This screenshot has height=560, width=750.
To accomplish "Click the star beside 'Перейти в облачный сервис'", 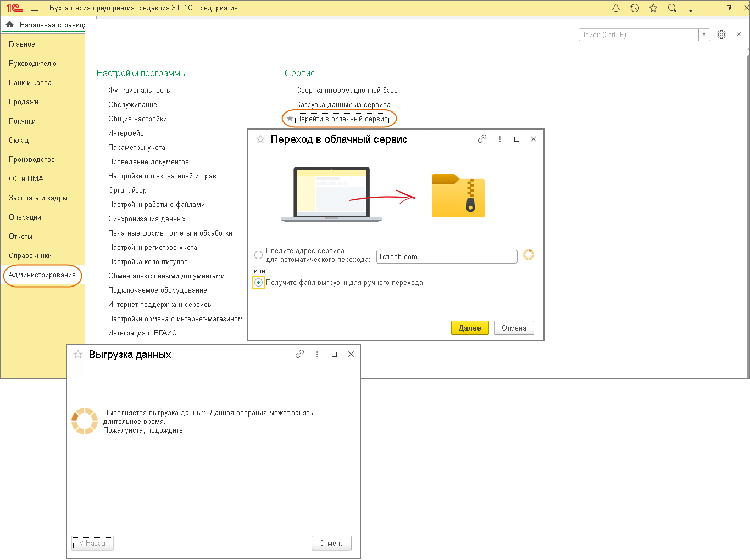I will [x=290, y=119].
